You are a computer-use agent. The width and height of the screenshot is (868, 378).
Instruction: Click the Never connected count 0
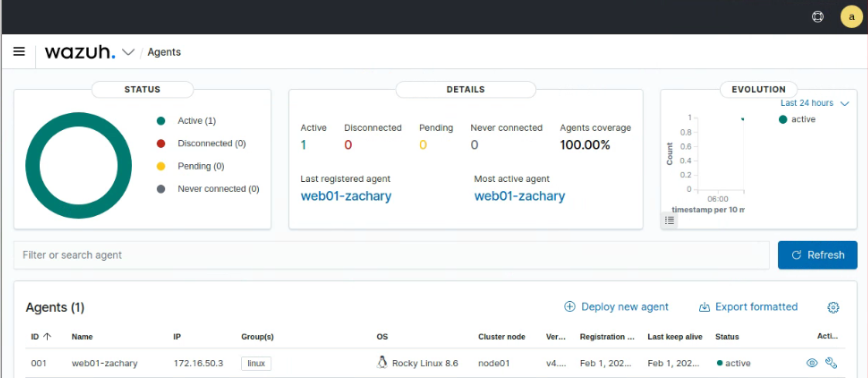click(474, 145)
